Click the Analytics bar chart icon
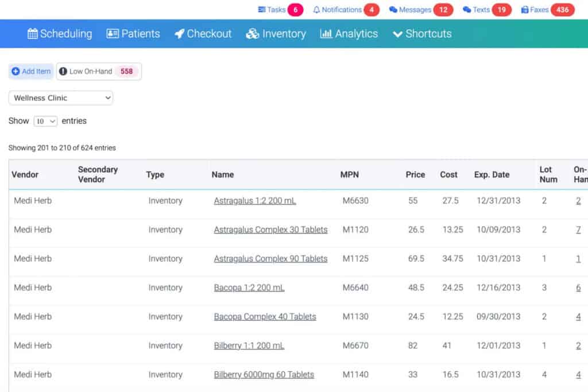Screen dimensions: 588x392 (326, 34)
